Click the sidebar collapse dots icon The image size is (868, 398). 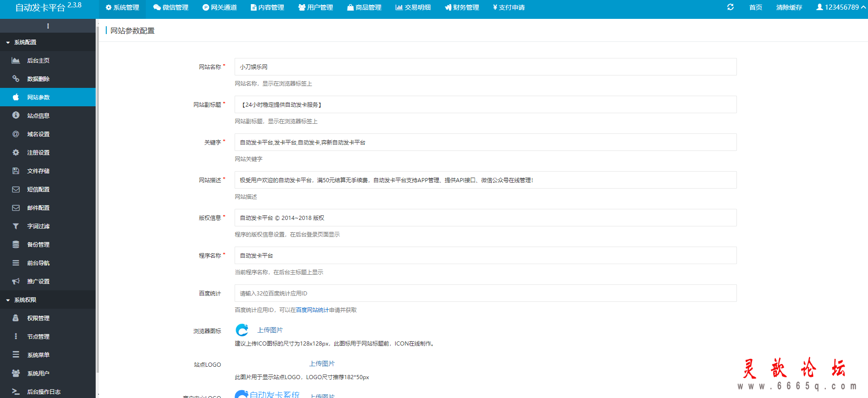coord(48,26)
